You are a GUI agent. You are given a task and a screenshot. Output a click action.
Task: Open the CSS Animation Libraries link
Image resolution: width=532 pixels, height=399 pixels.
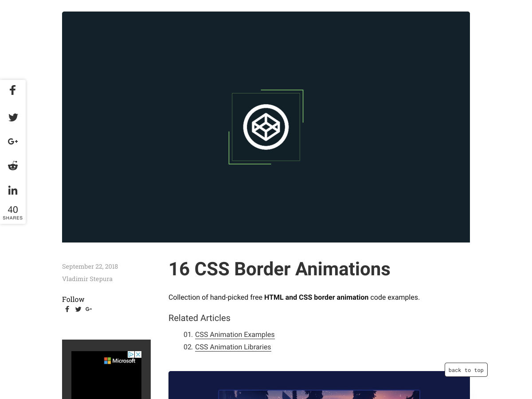(233, 347)
